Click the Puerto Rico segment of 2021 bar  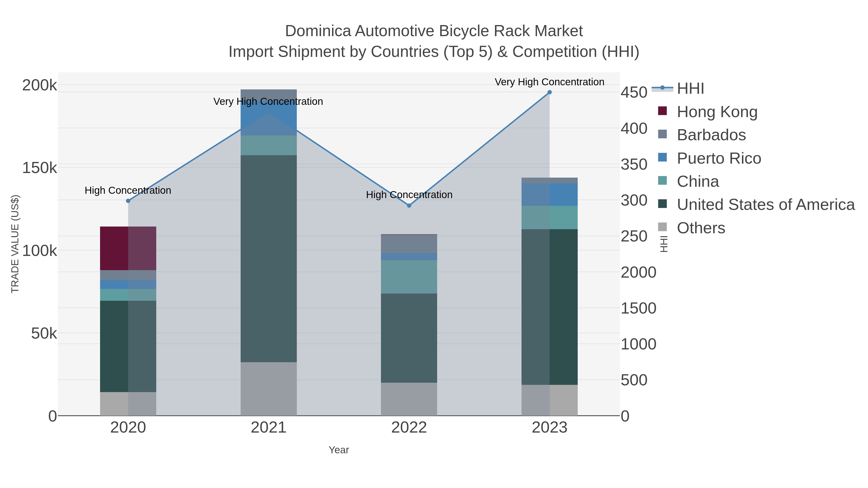(269, 118)
